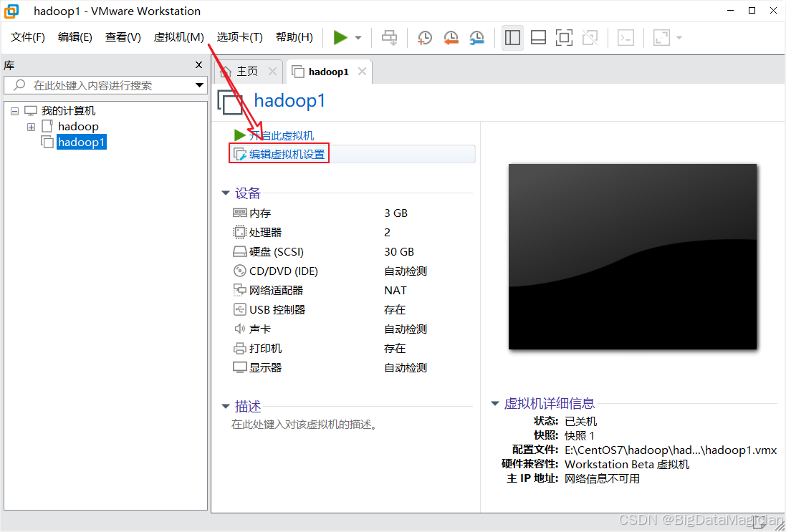Toggle the thumbnail bar view icon
The image size is (786, 532).
538,37
